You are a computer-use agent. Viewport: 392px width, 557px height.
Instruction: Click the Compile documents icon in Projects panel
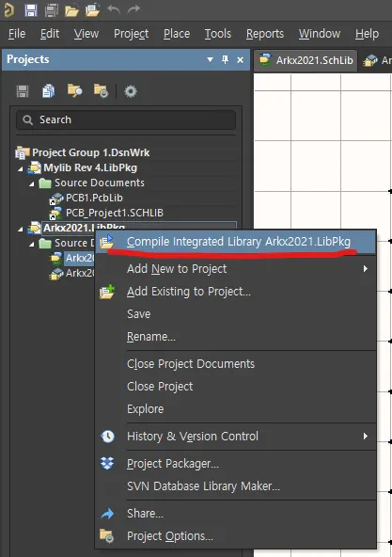48,91
